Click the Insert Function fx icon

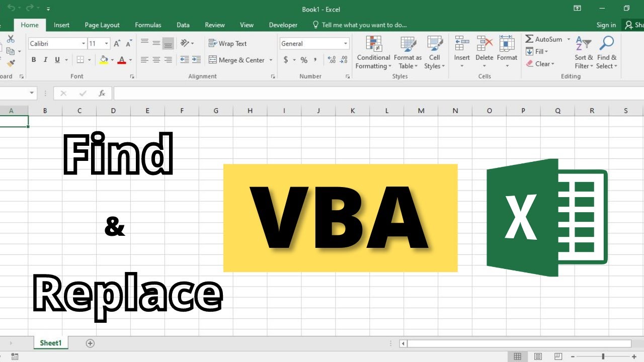[102, 93]
